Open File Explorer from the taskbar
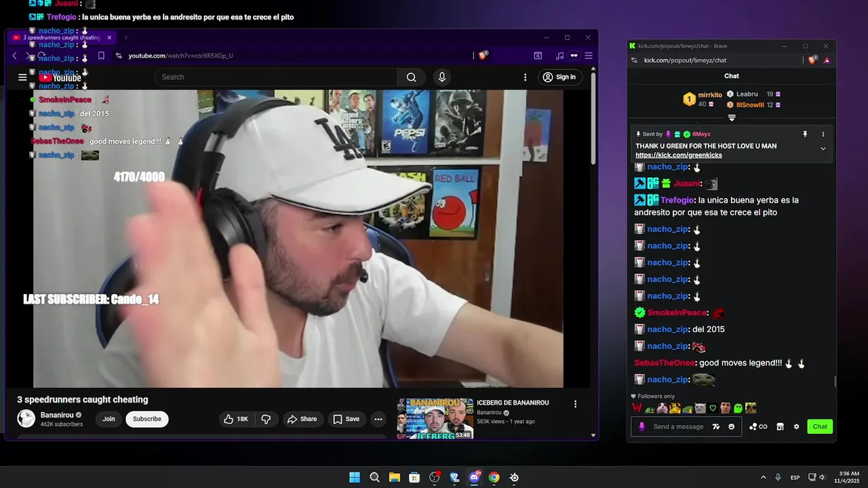Image resolution: width=868 pixels, height=488 pixels. (x=394, y=477)
